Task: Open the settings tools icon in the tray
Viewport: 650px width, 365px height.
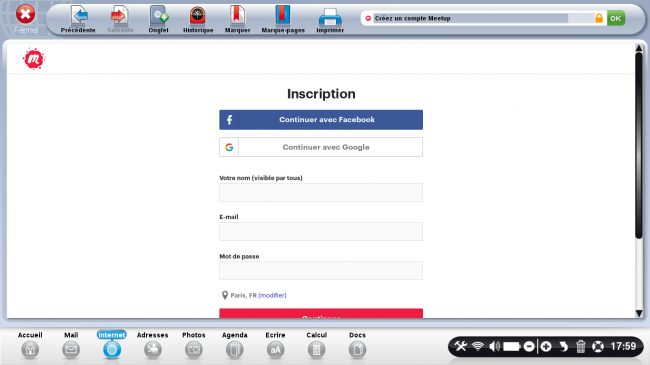Action: (461, 346)
